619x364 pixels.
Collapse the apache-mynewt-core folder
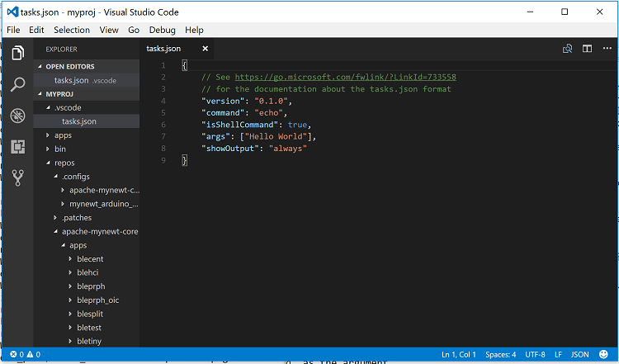click(x=55, y=231)
